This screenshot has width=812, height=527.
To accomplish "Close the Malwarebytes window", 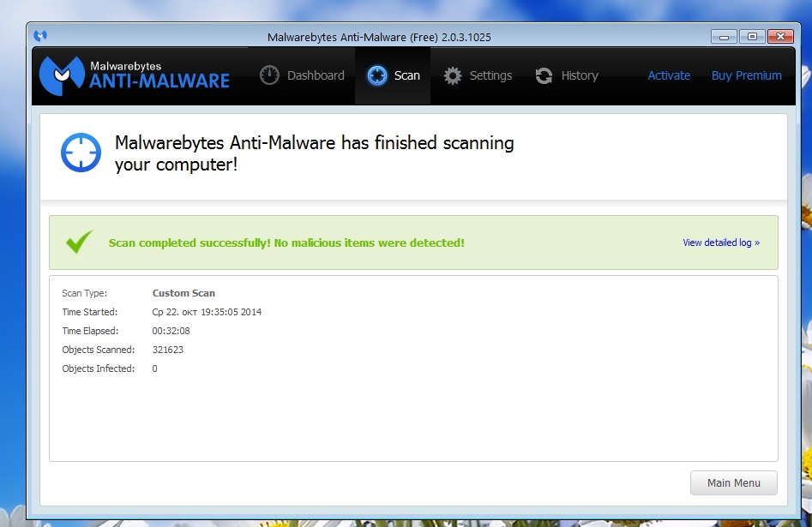I will [x=780, y=36].
